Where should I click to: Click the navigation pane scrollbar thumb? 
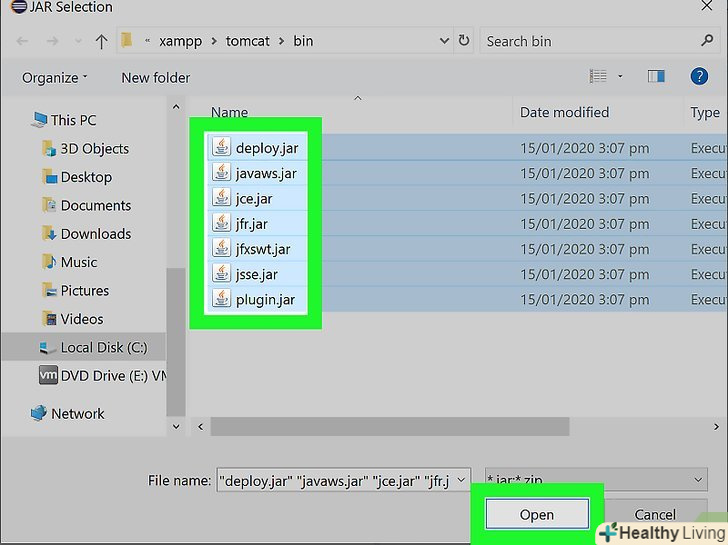click(x=176, y=342)
